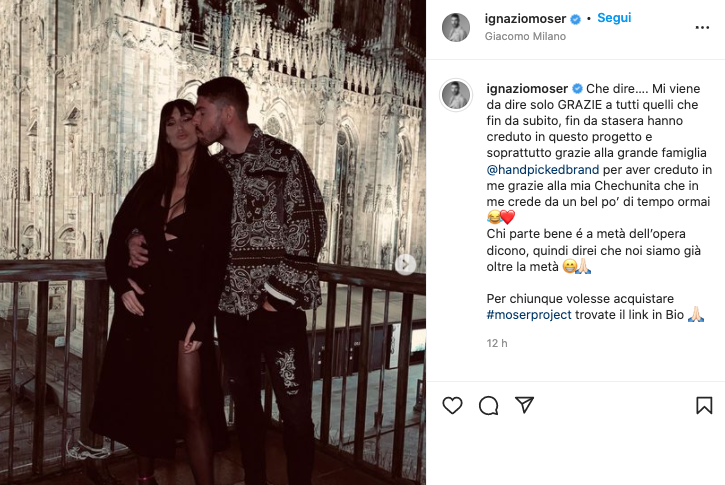Image resolution: width=725 pixels, height=485 pixels.
Task: Open comments with the speech bubble icon
Action: click(488, 405)
